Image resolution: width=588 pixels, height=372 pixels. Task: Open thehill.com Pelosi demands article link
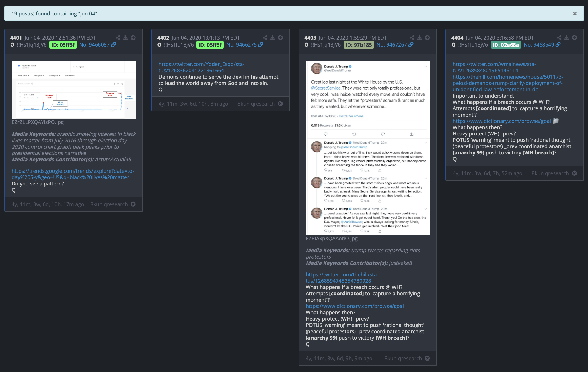point(508,83)
